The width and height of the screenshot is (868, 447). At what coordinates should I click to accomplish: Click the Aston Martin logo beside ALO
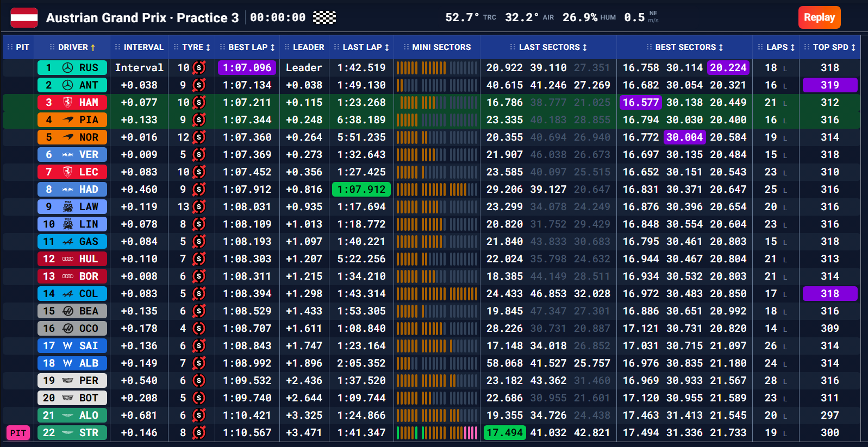68,415
